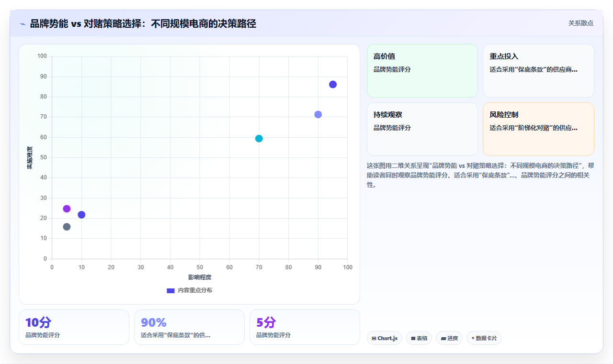This screenshot has width=613, height=364.
Task: Click the 影响程度 x-axis label
Action: click(x=200, y=277)
